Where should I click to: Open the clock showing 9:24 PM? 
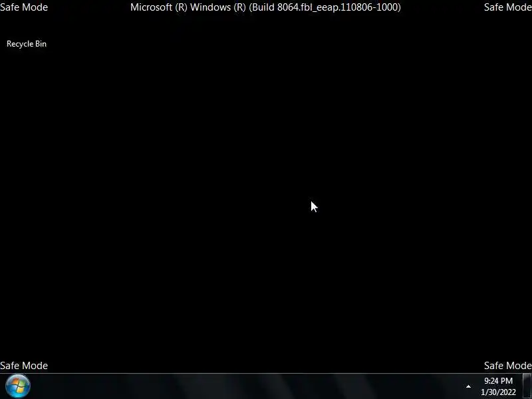tap(498, 380)
